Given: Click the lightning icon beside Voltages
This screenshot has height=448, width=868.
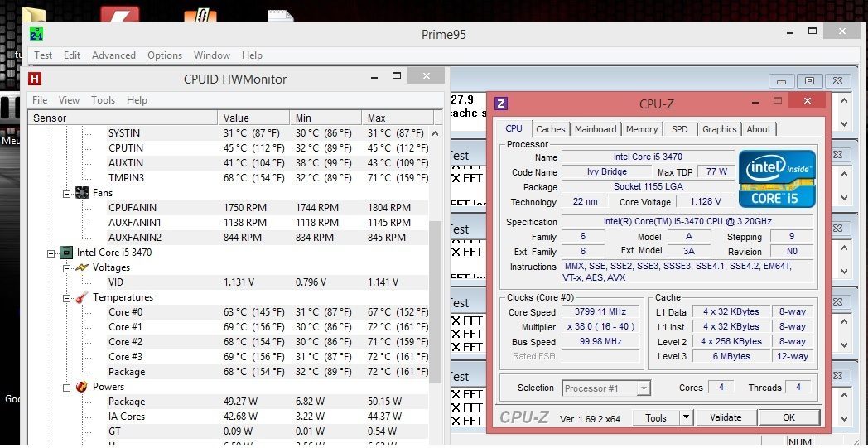Looking at the screenshot, I should (x=82, y=267).
